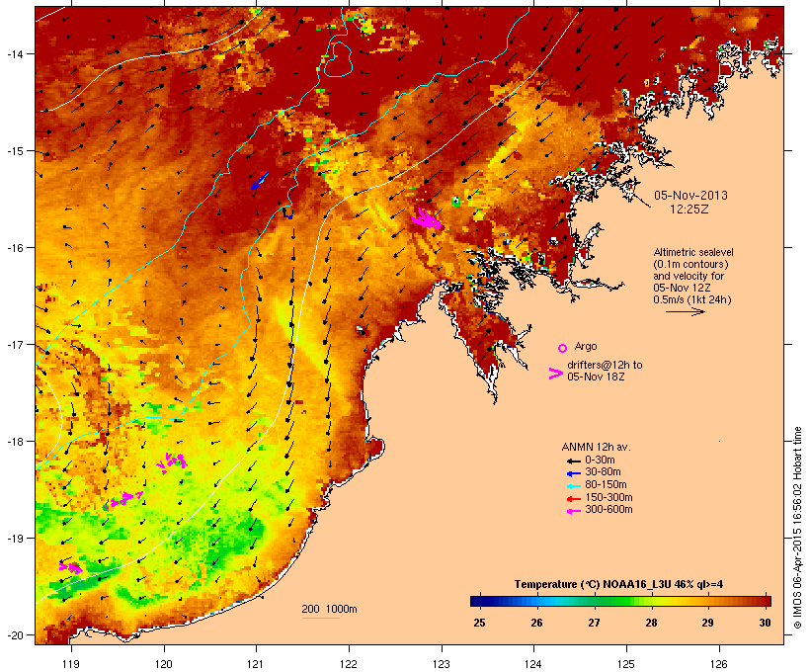Click the colorbar tick label 26
The image size is (810, 672).
(x=536, y=623)
